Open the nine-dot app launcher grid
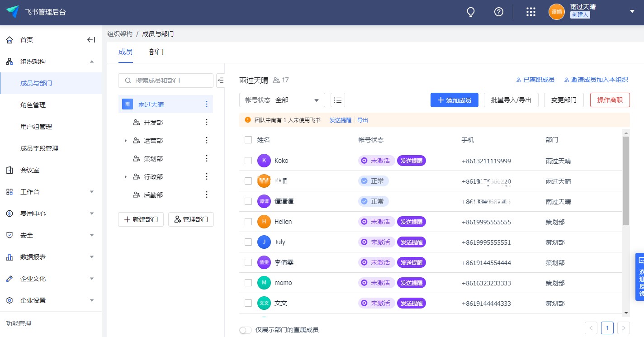 (531, 12)
